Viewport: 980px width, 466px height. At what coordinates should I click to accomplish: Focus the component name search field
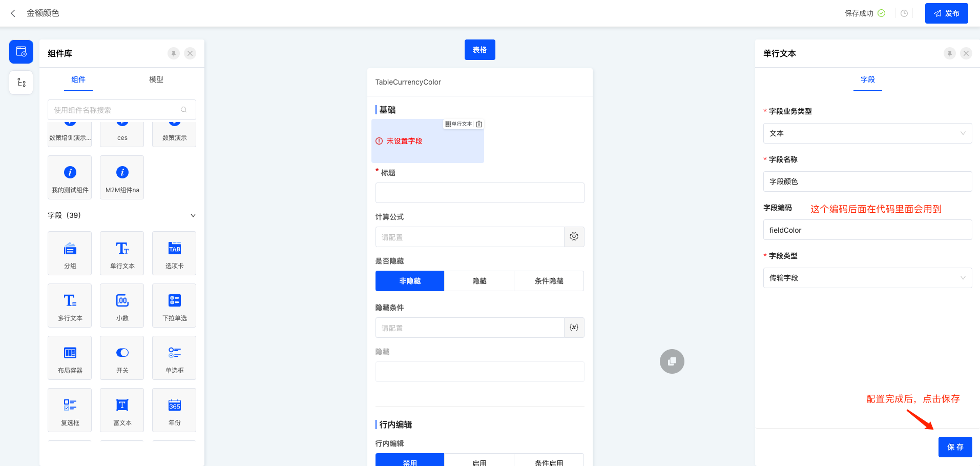[122, 110]
